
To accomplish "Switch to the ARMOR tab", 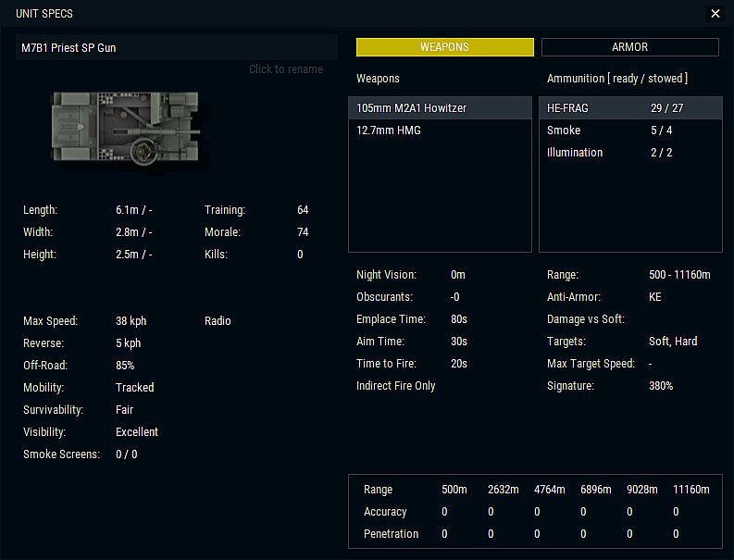I will point(629,47).
